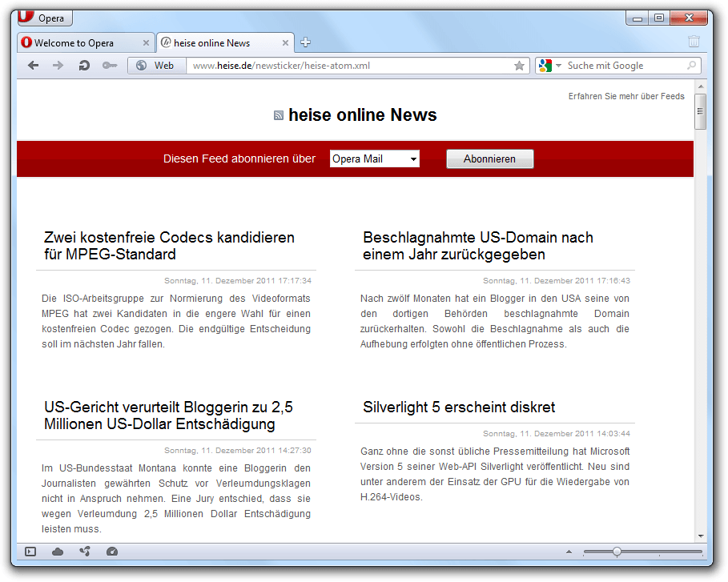Minimize the Opera window
728x582 pixels.
click(638, 18)
